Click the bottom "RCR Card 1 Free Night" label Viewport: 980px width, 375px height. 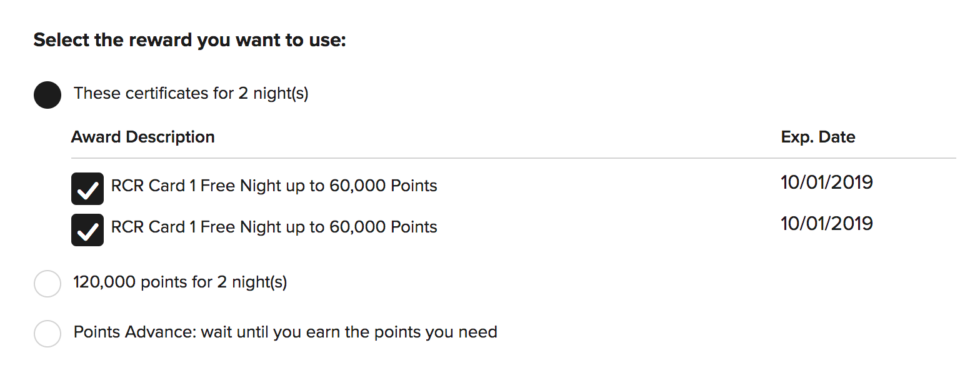(274, 227)
